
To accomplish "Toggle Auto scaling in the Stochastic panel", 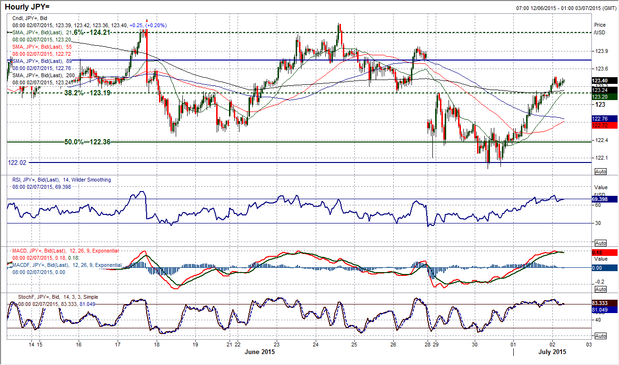I will point(600,336).
